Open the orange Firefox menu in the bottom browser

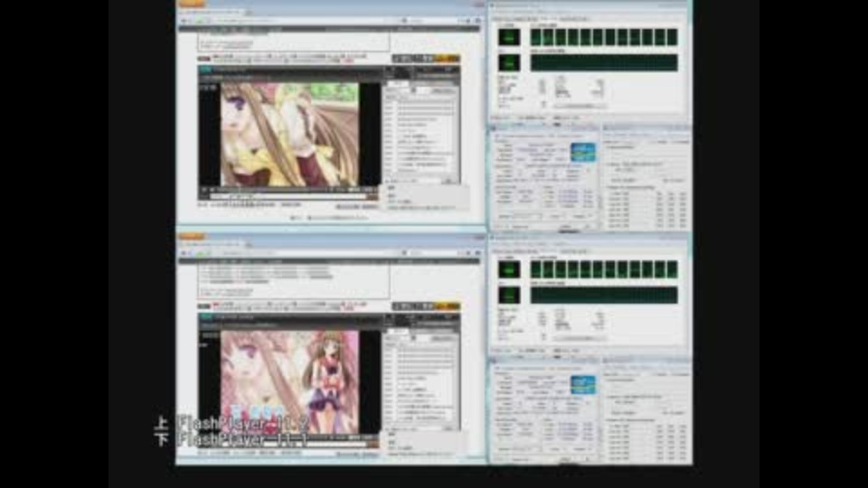192,236
